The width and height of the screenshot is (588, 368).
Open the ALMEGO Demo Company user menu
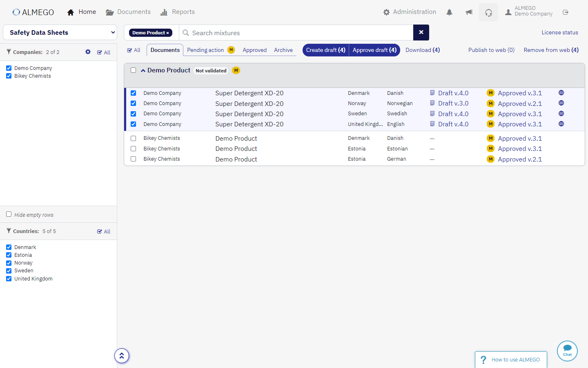click(529, 11)
